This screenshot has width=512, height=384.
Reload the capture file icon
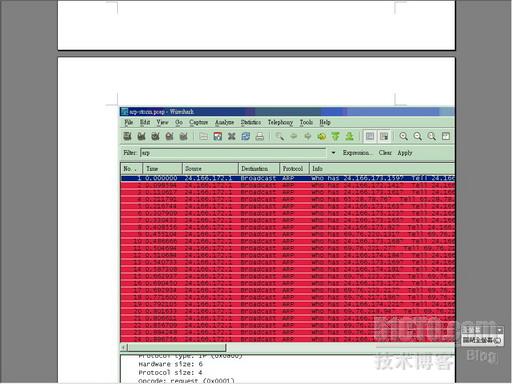tap(246, 136)
